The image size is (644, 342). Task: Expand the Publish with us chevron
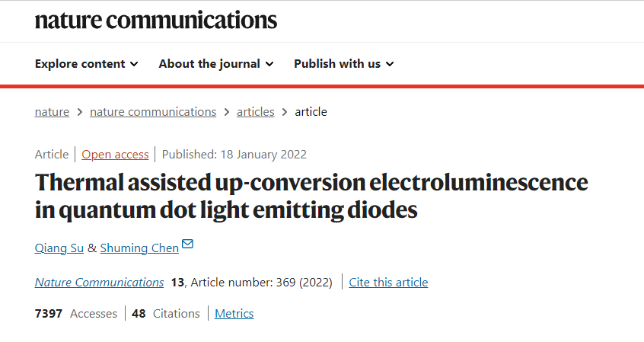point(390,64)
